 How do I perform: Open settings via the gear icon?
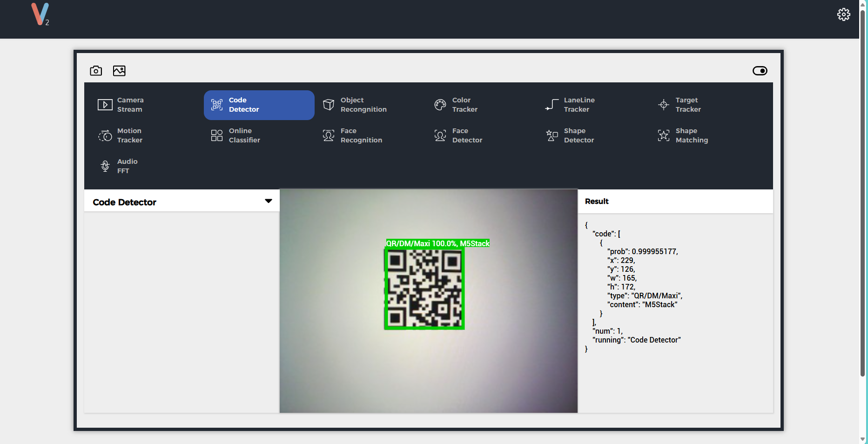(843, 14)
